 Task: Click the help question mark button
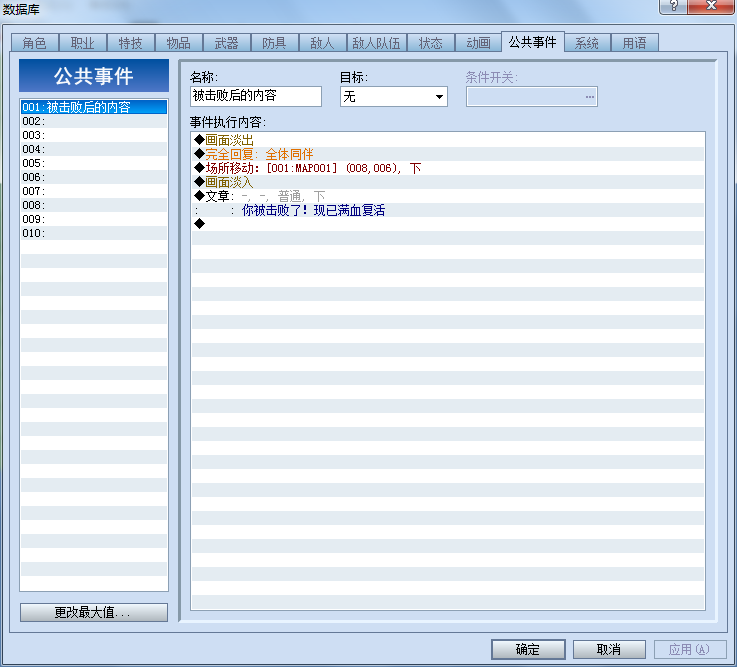tap(674, 6)
